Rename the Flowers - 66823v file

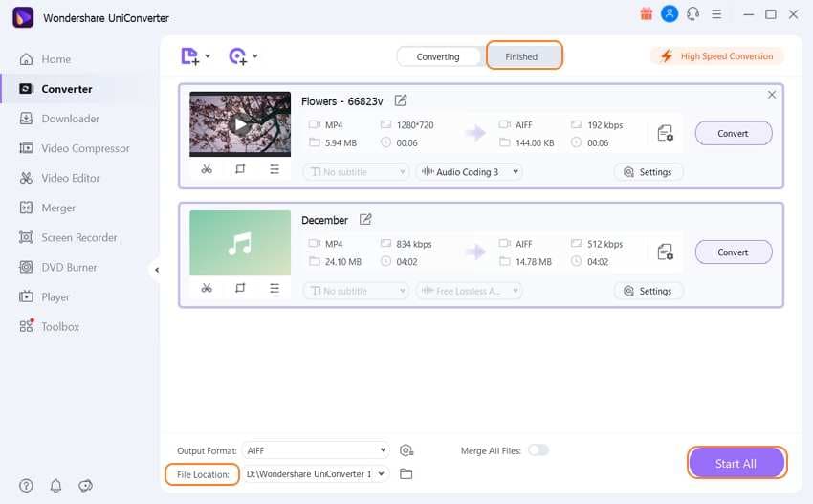pyautogui.click(x=400, y=100)
